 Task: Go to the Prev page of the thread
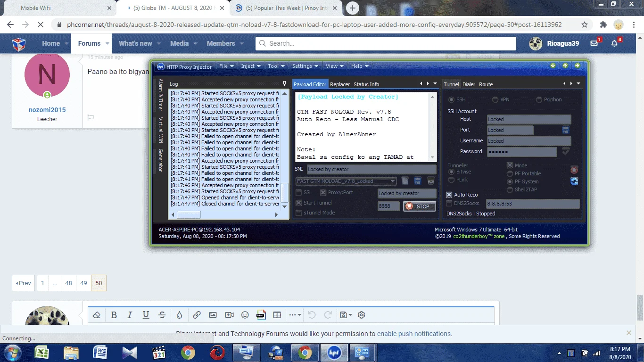[x=24, y=283]
